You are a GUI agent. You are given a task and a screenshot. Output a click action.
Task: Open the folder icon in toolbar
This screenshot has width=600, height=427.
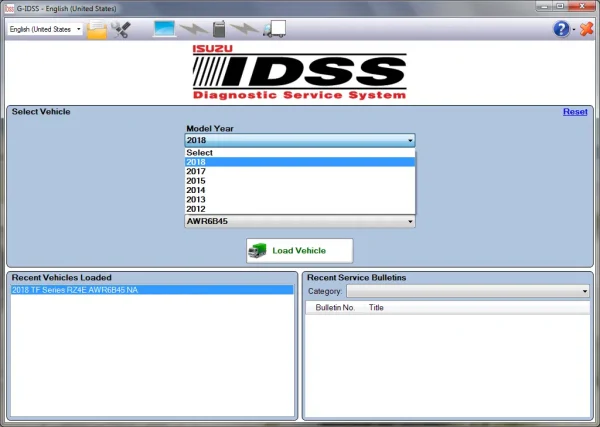click(97, 29)
